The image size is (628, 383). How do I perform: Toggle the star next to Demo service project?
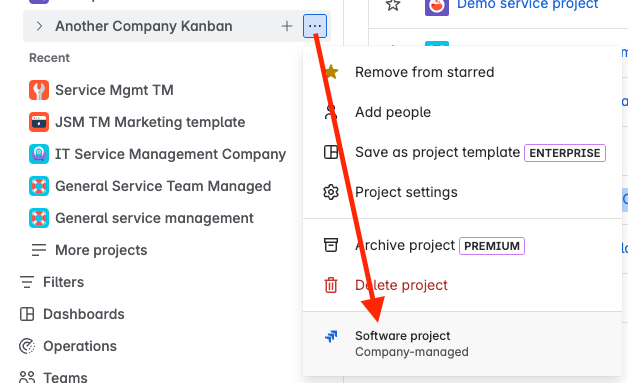point(393,5)
